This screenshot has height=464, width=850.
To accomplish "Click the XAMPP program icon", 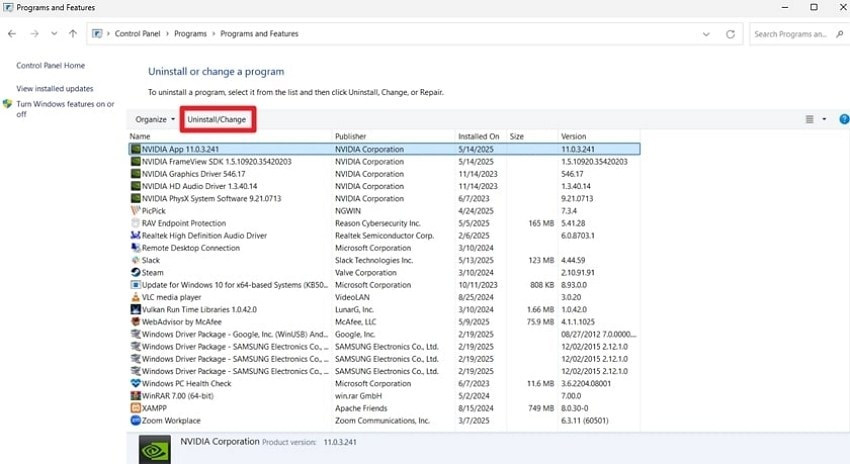I will click(x=136, y=408).
